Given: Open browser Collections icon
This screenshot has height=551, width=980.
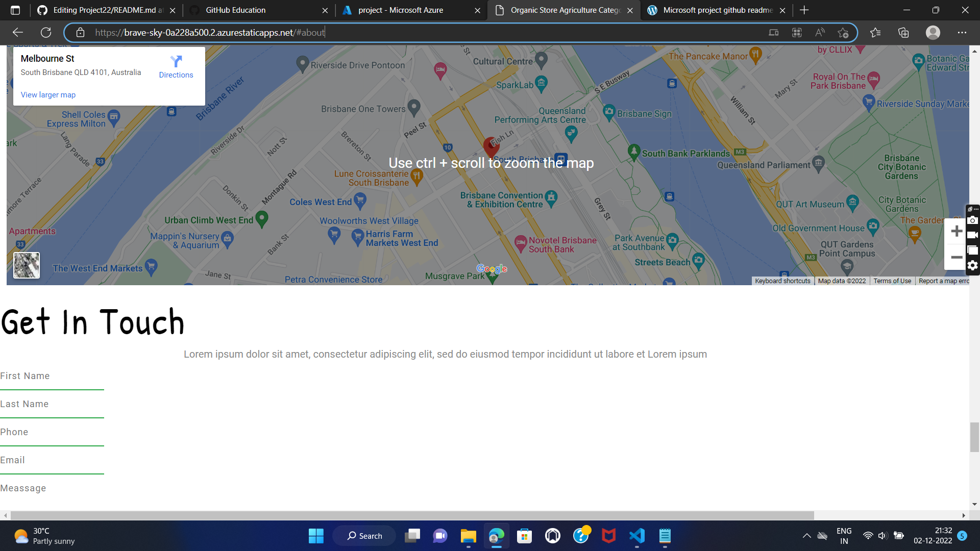Looking at the screenshot, I should pos(903,33).
